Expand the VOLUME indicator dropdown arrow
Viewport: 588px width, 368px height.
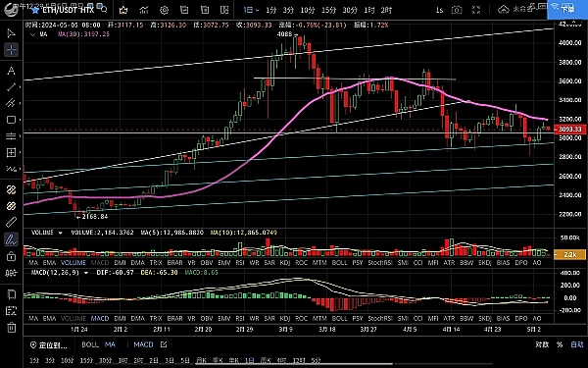(60, 233)
